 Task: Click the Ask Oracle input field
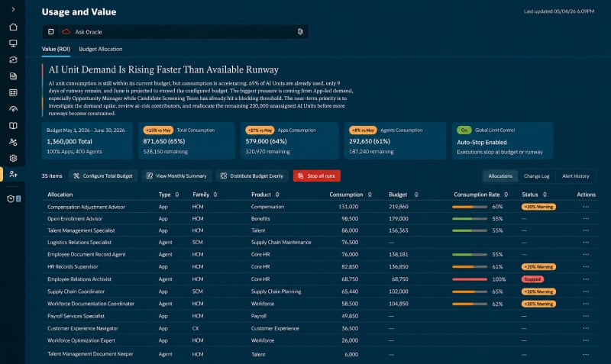(183, 32)
